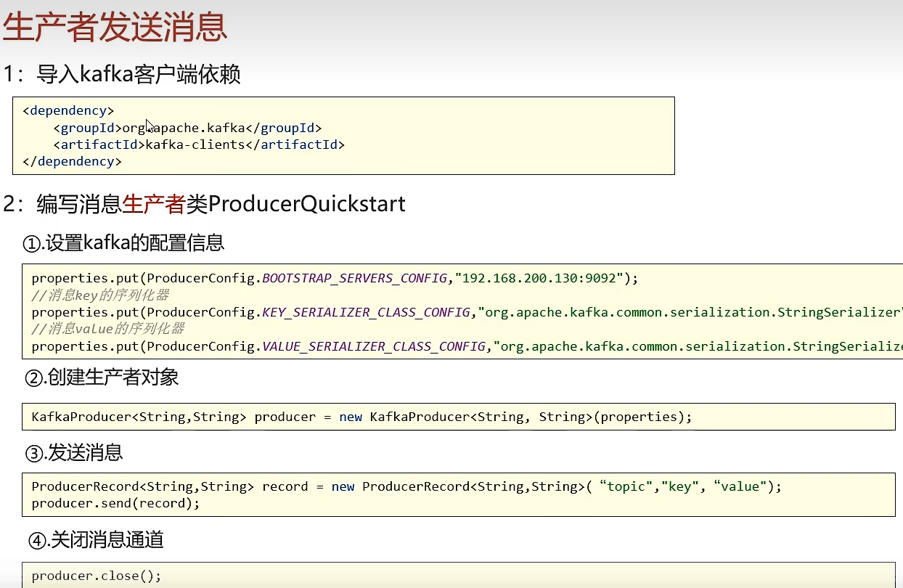Click the slide title "生产者发送消息"
This screenshot has width=903, height=588.
[x=115, y=28]
